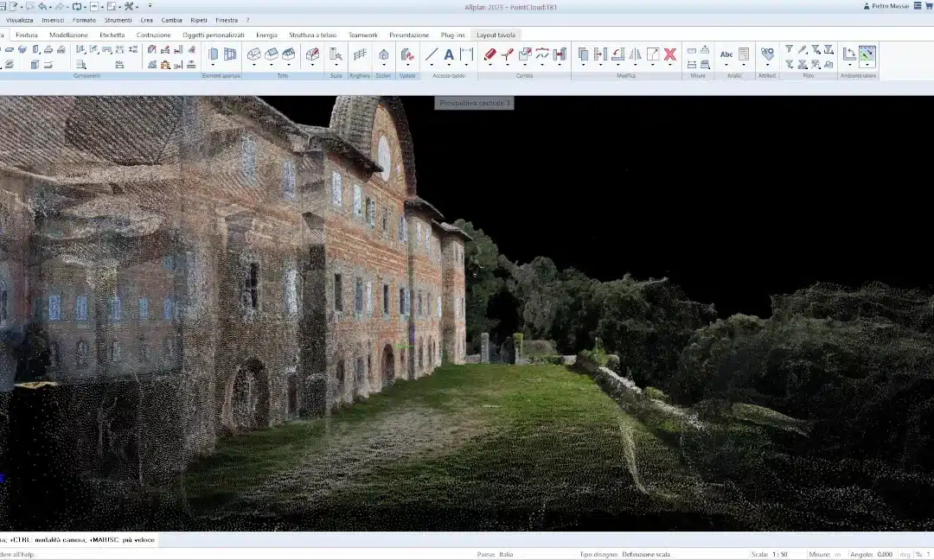Click the stair (Scala) tool icon
934x560 pixels.
[336, 54]
